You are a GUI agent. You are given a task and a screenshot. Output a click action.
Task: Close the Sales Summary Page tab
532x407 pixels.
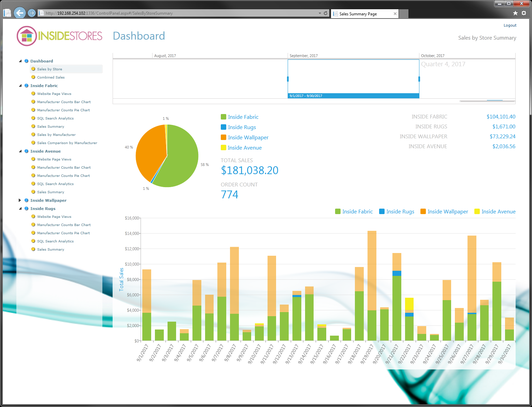[395, 14]
